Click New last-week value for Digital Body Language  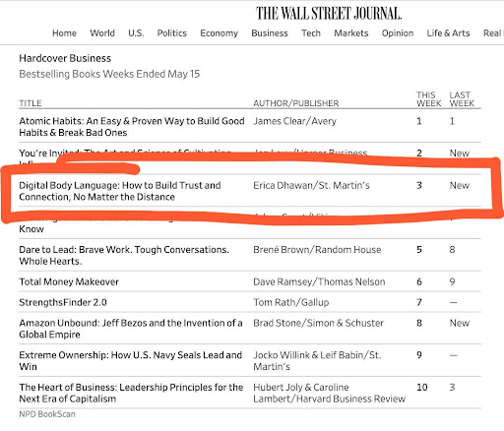click(x=460, y=186)
